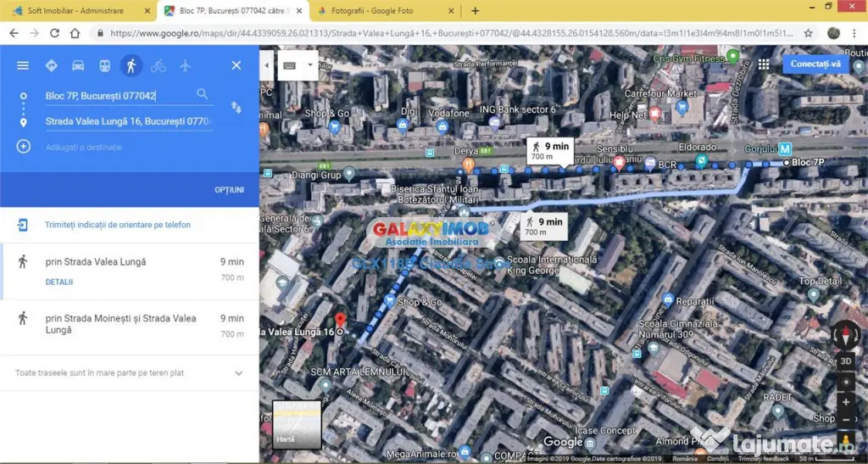Close the directions panel with the X
The width and height of the screenshot is (868, 464).
[x=236, y=65]
